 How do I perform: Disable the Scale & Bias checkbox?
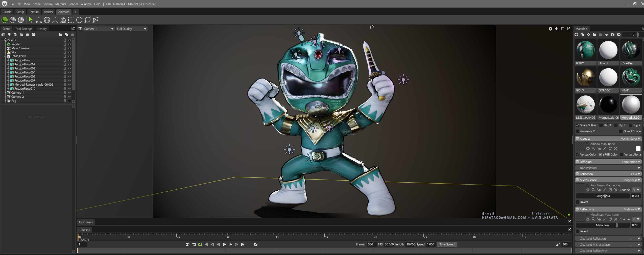pyautogui.click(x=578, y=125)
